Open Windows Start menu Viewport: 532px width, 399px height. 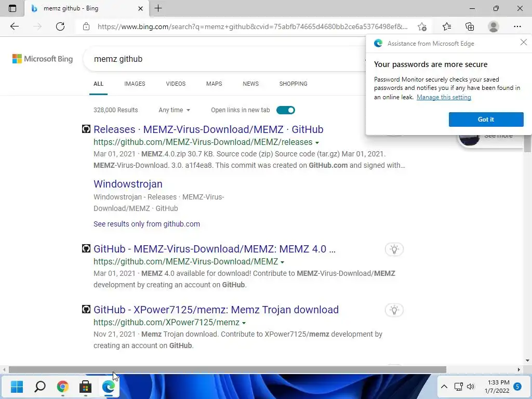[17, 387]
